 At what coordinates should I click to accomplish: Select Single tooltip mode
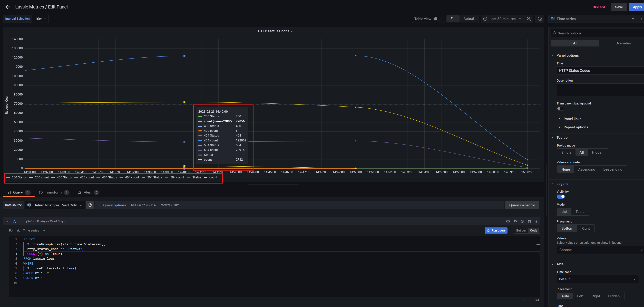click(x=566, y=152)
